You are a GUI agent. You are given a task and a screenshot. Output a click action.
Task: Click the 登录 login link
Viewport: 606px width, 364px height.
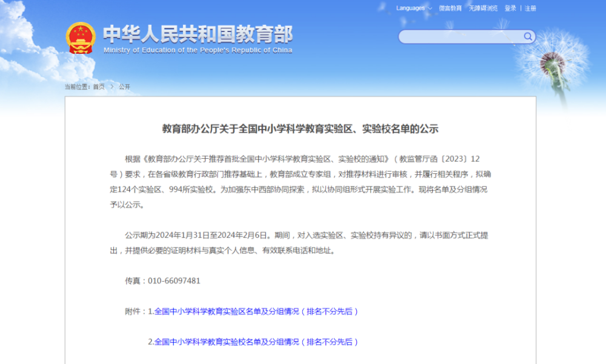pos(510,8)
